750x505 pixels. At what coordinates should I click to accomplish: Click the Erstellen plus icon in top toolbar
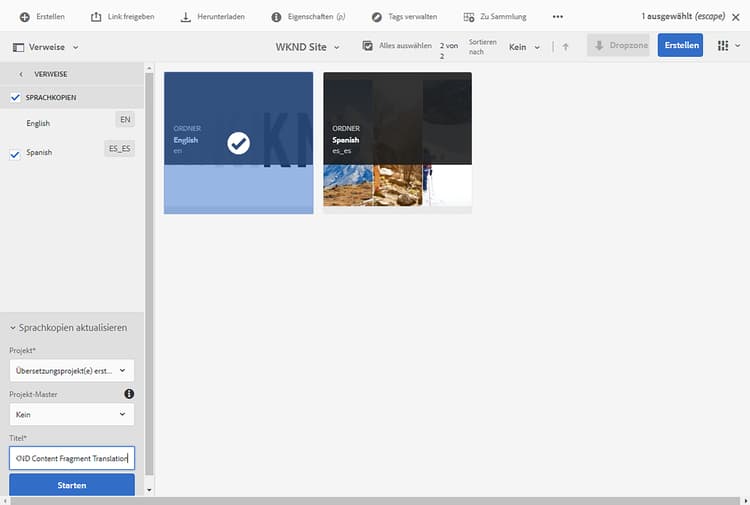(24, 17)
